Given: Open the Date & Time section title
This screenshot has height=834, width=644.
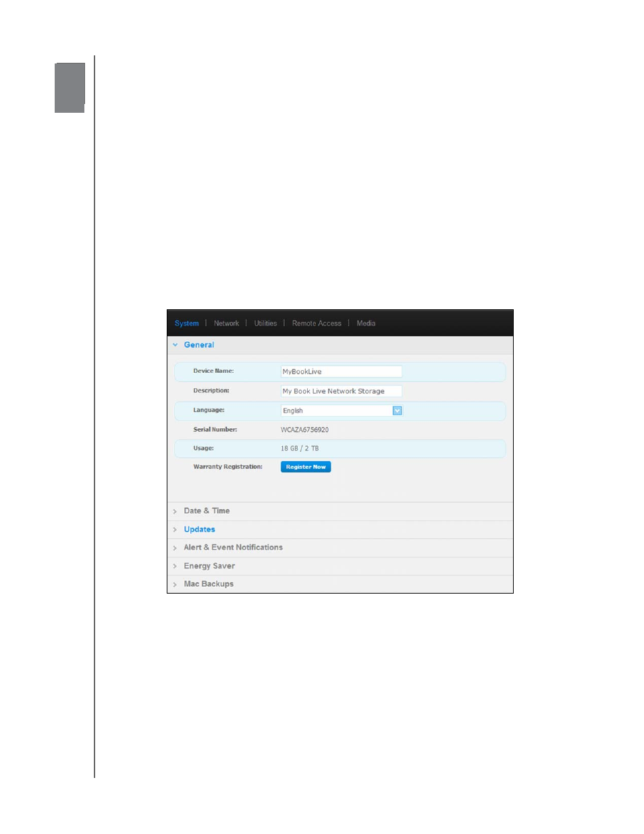Looking at the screenshot, I should 207,511.
